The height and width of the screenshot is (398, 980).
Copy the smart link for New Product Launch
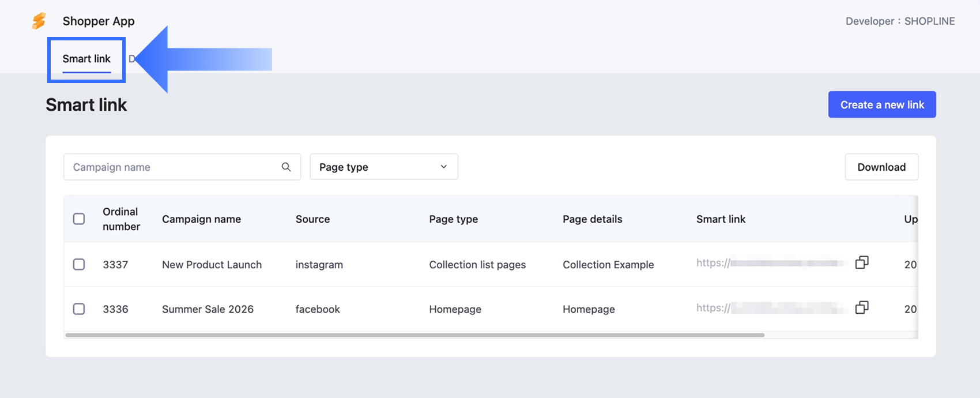point(862,262)
